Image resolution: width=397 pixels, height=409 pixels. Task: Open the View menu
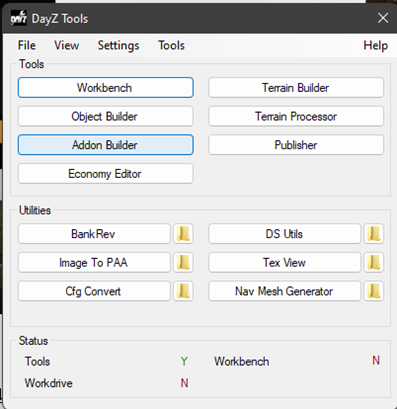(67, 45)
